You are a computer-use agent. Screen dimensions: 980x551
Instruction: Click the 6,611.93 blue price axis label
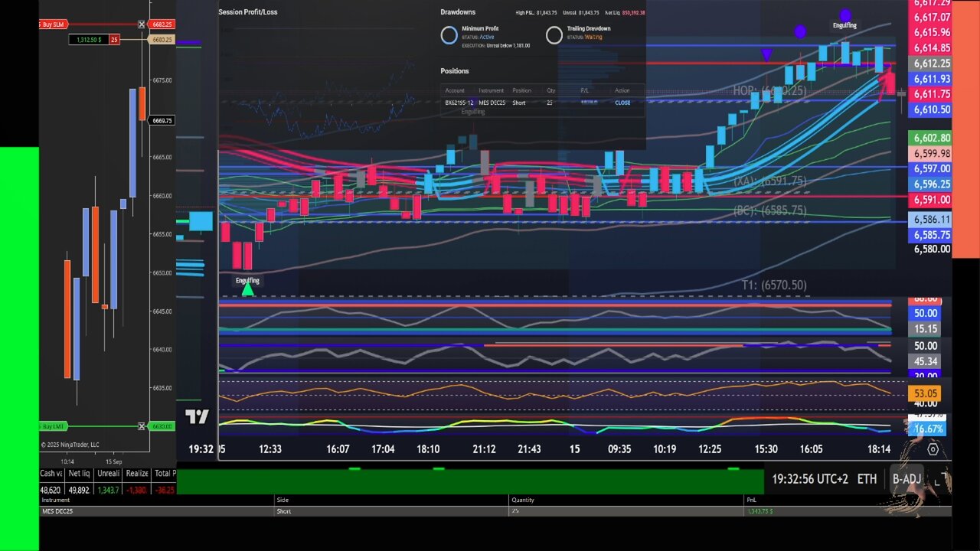pyautogui.click(x=932, y=79)
